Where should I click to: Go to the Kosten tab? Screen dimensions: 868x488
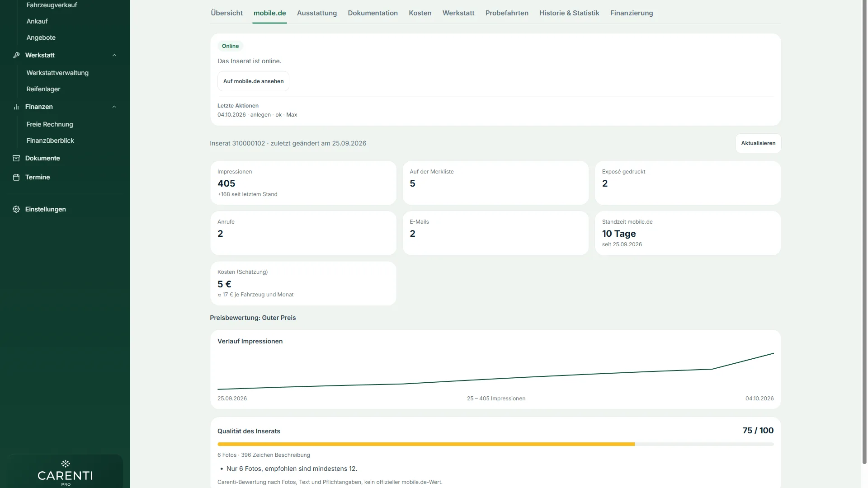click(420, 13)
